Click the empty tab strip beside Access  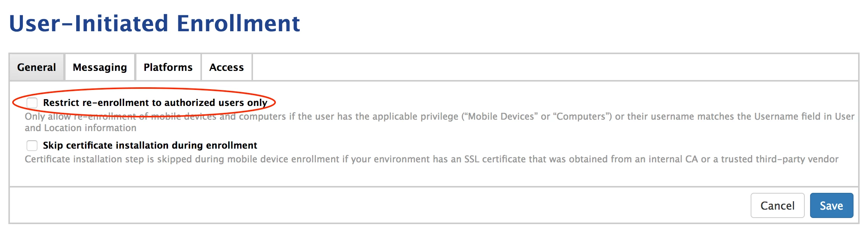(x=555, y=67)
